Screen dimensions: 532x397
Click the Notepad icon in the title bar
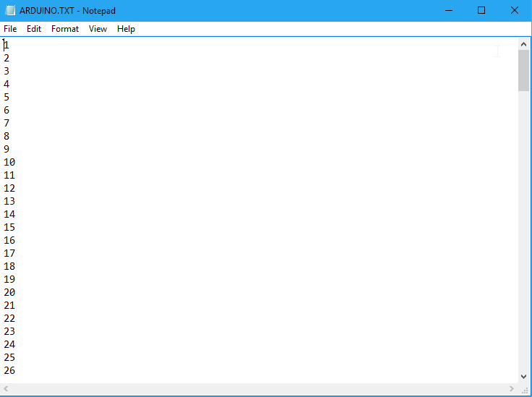(10, 10)
